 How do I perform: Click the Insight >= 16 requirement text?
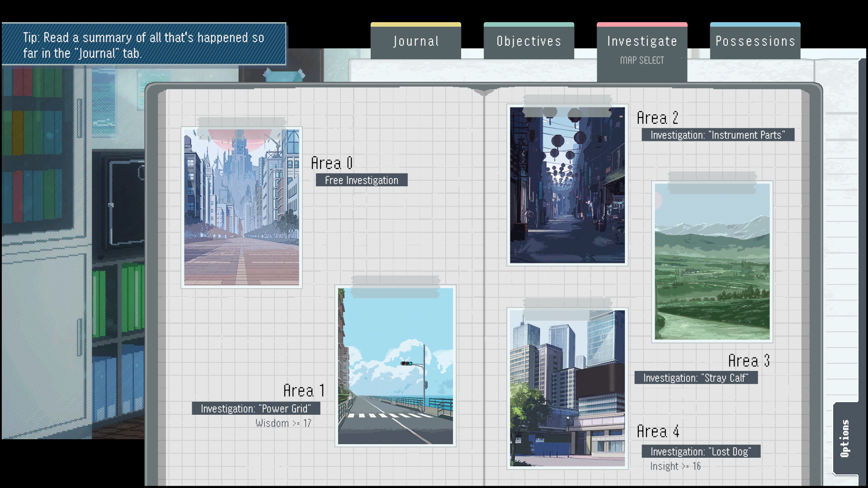coord(675,466)
